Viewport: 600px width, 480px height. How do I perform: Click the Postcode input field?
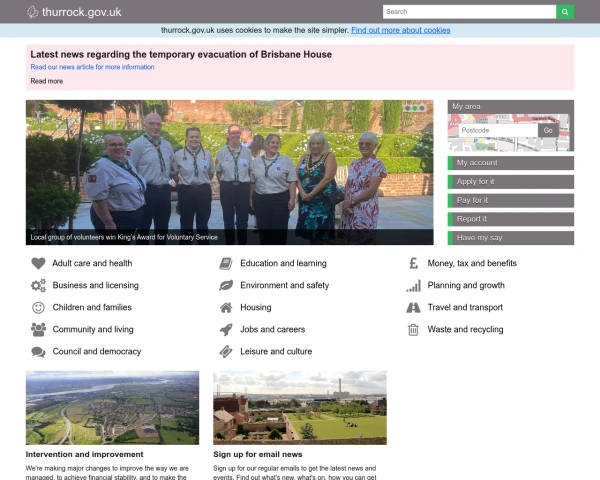(x=497, y=130)
